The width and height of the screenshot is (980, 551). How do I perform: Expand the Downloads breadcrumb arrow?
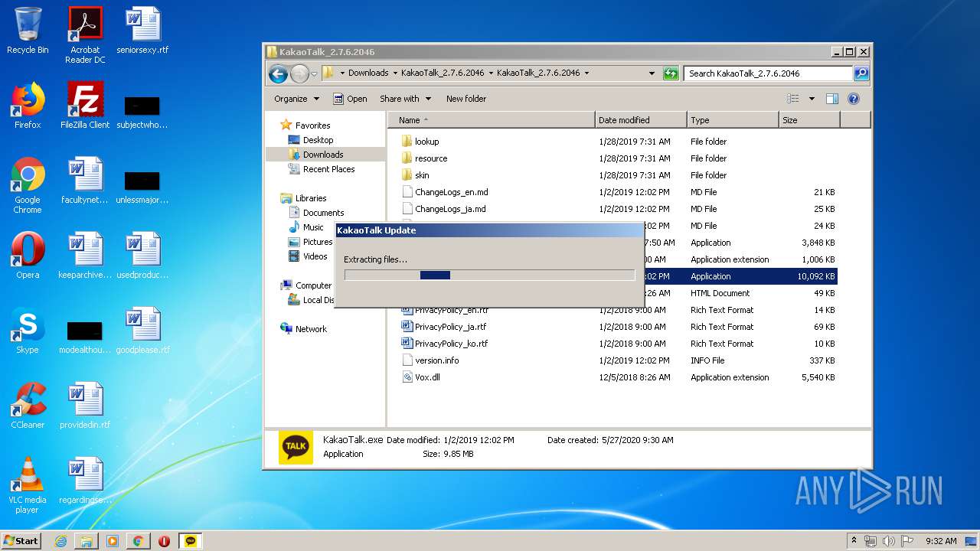(394, 73)
